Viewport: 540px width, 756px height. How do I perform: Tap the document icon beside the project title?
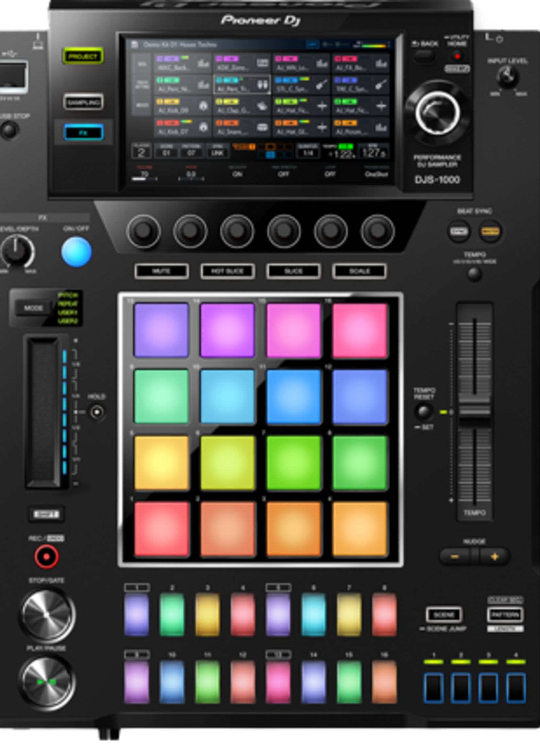(x=134, y=44)
